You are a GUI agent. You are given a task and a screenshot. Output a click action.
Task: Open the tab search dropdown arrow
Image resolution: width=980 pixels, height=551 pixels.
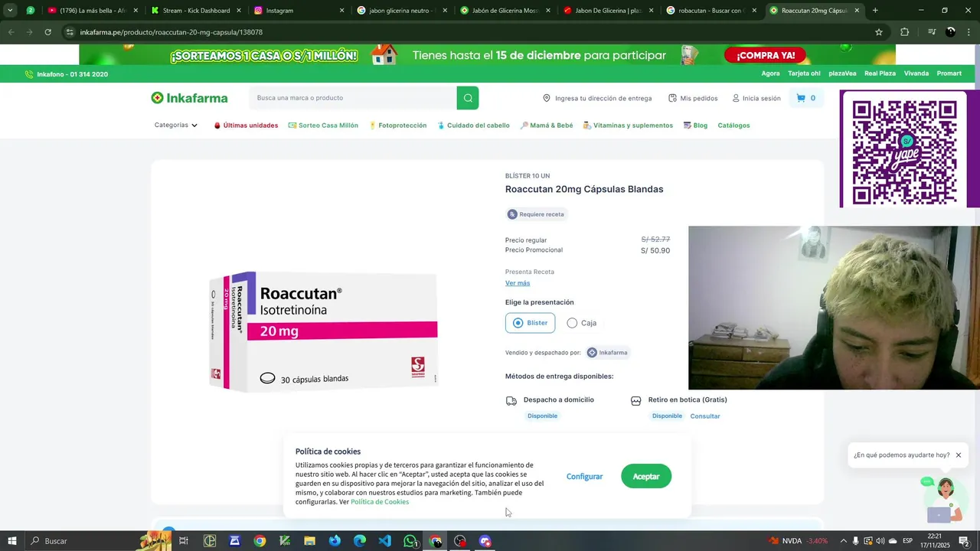(10, 11)
